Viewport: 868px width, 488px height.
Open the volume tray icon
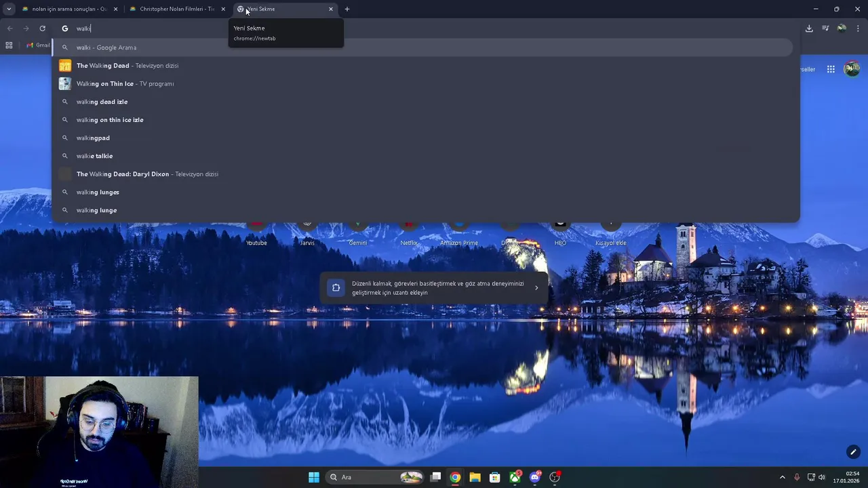(822, 477)
